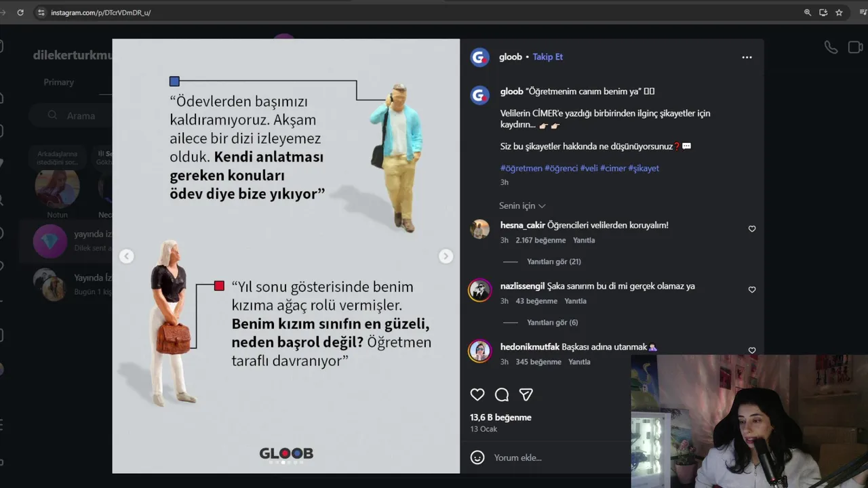Viewport: 868px width, 488px height.
Task: Open the yayında conversation with diamond avatar
Action: pos(66,241)
